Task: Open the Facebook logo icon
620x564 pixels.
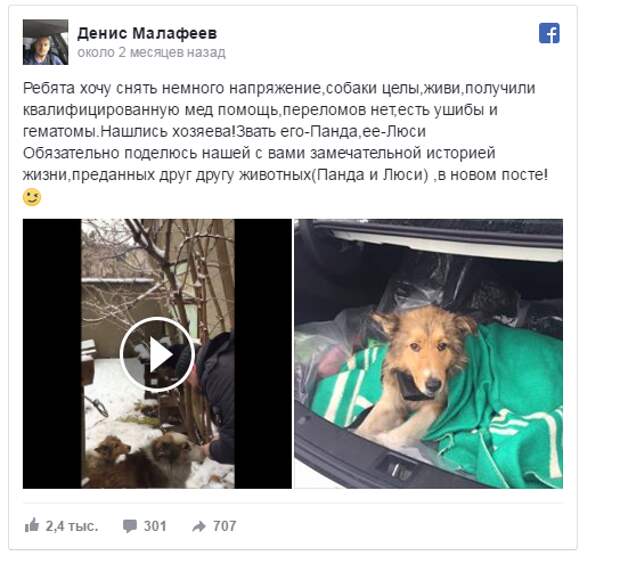Action: 549,33
